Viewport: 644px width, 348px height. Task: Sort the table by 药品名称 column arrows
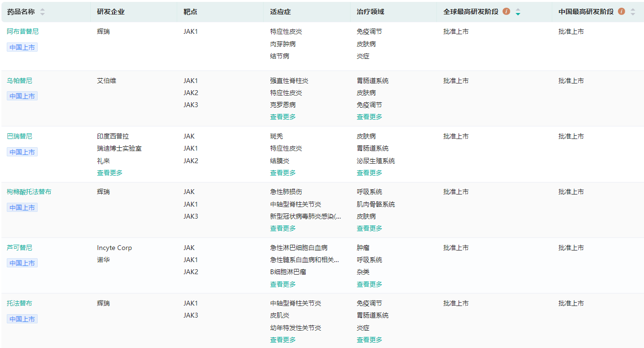(42, 12)
